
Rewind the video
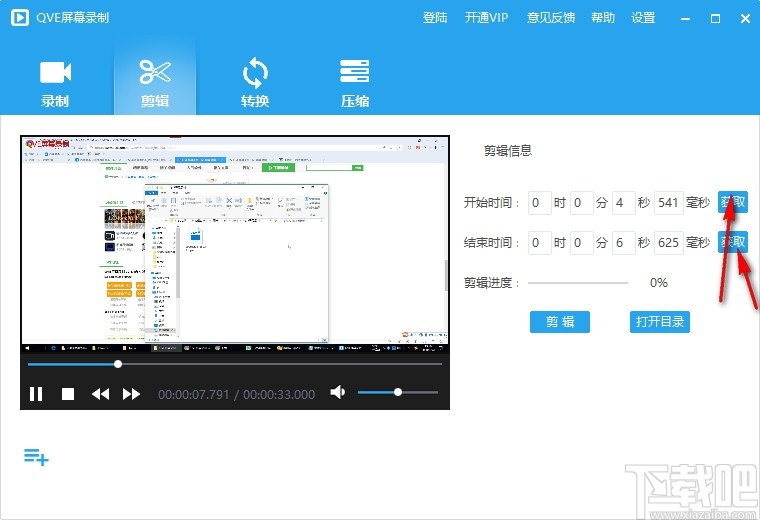point(100,394)
